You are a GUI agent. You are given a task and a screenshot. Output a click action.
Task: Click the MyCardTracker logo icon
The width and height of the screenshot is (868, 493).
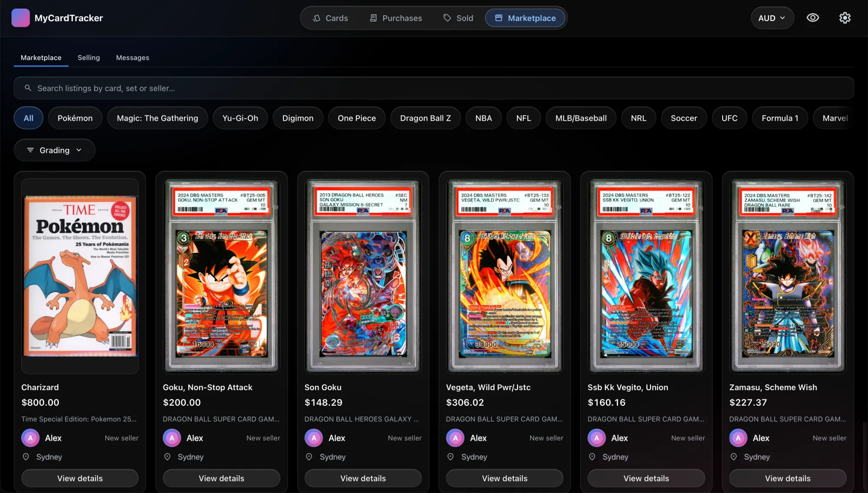pos(20,18)
